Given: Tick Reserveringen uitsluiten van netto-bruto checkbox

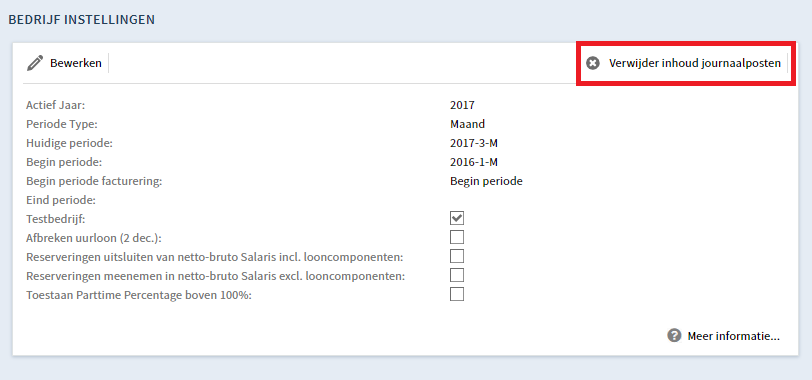Looking at the screenshot, I should click(x=457, y=256).
